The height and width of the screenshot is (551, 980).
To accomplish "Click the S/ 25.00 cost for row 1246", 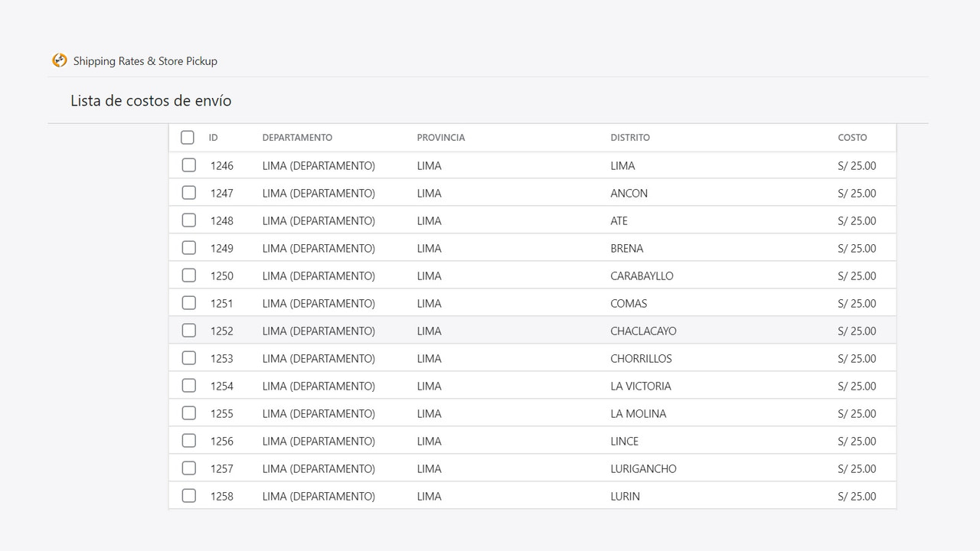I will [x=857, y=166].
